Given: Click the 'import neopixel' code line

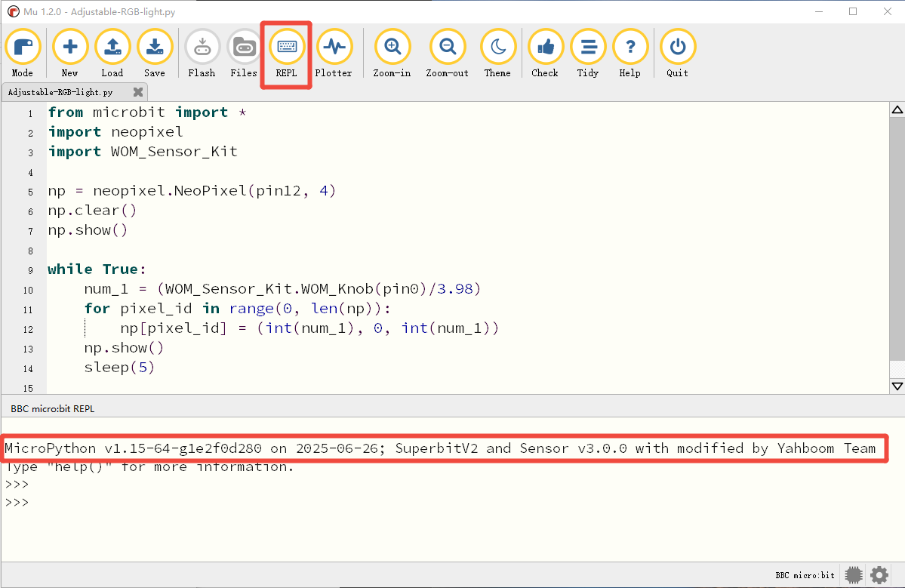Looking at the screenshot, I should pyautogui.click(x=115, y=132).
